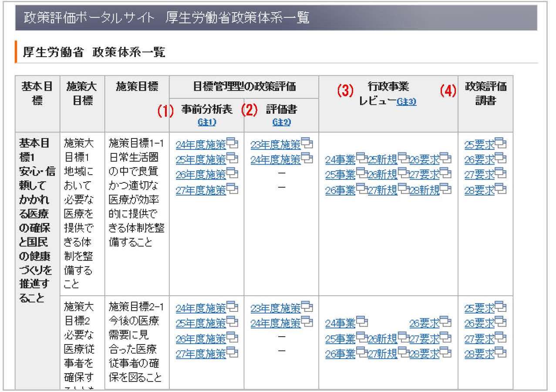
Task: Open the 23年度施策 link in 施策目標2-1 row
Action: coord(276,308)
